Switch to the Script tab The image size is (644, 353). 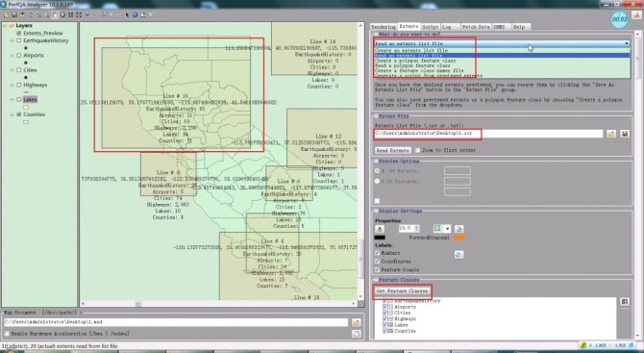point(430,27)
